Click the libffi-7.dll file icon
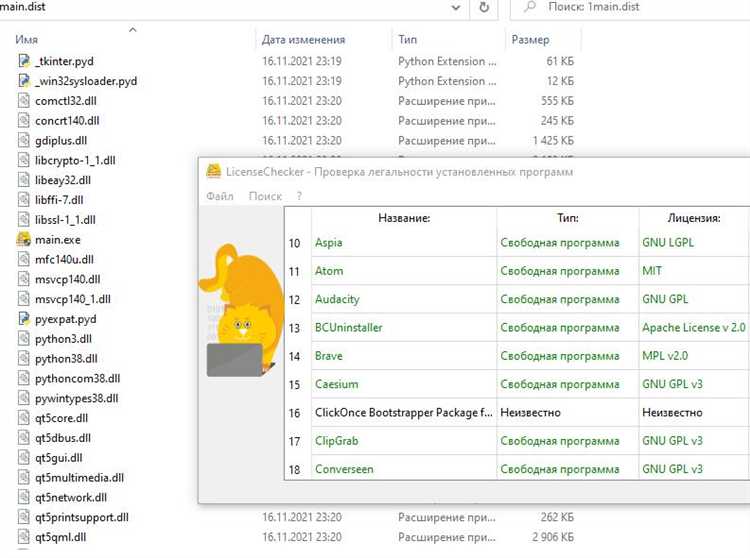Viewport: 750px width, 558px height. point(24,200)
